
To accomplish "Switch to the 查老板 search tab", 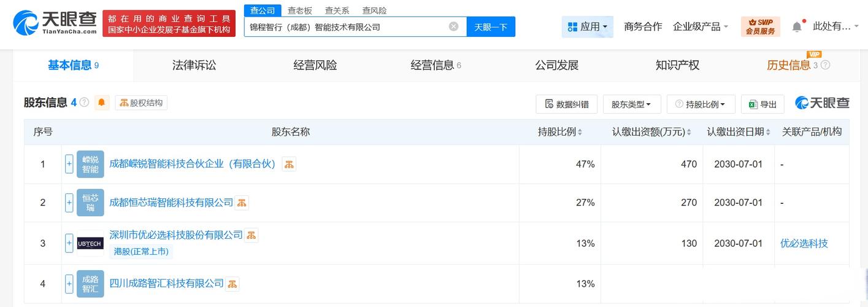I will 300,10.
